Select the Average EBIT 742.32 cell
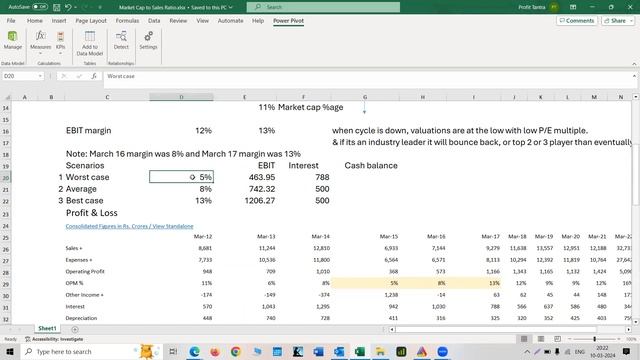The width and height of the screenshot is (640, 360). click(x=245, y=189)
